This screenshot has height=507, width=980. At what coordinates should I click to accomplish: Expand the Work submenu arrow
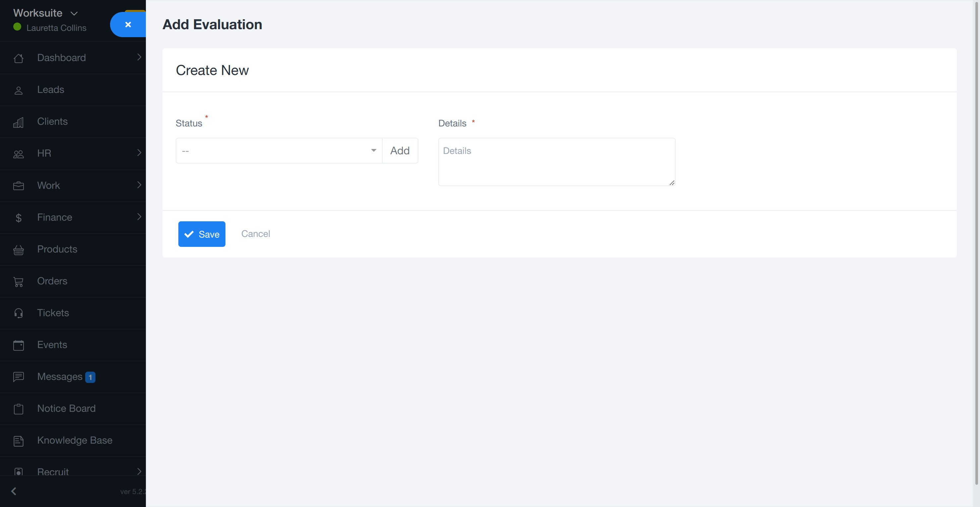coord(139,185)
